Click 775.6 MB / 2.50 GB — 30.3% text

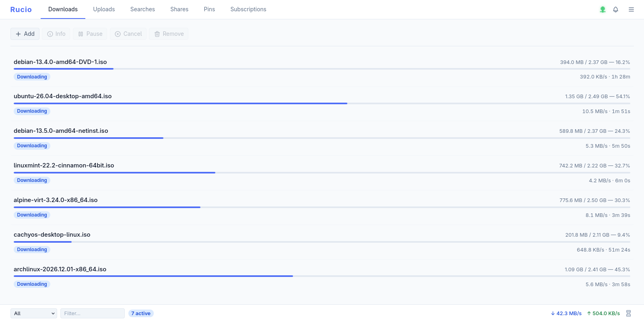594,200
